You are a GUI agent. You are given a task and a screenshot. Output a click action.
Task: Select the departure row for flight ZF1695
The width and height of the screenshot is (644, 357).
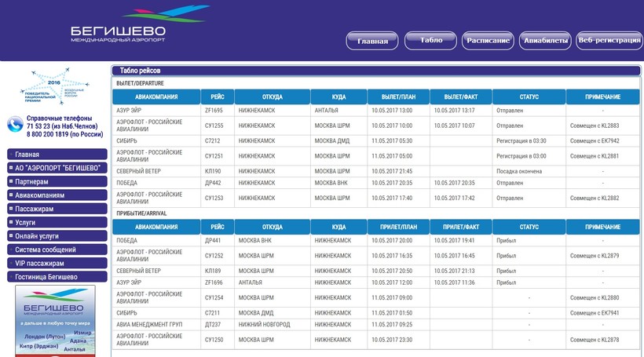(x=375, y=111)
